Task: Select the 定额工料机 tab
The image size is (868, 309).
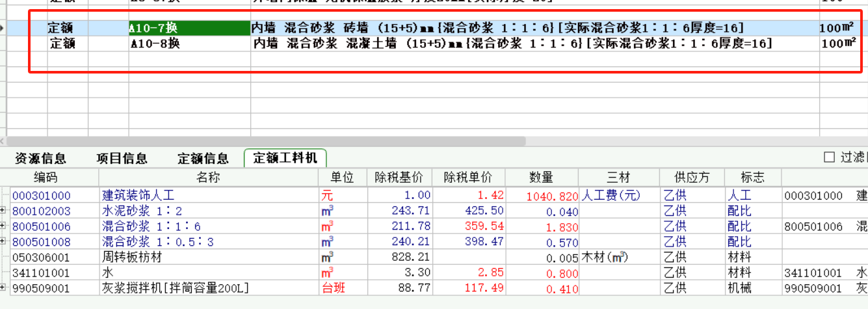Action: (285, 158)
